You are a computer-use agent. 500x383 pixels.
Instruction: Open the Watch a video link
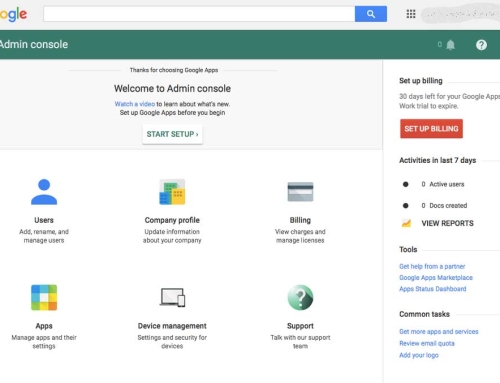[x=135, y=104]
